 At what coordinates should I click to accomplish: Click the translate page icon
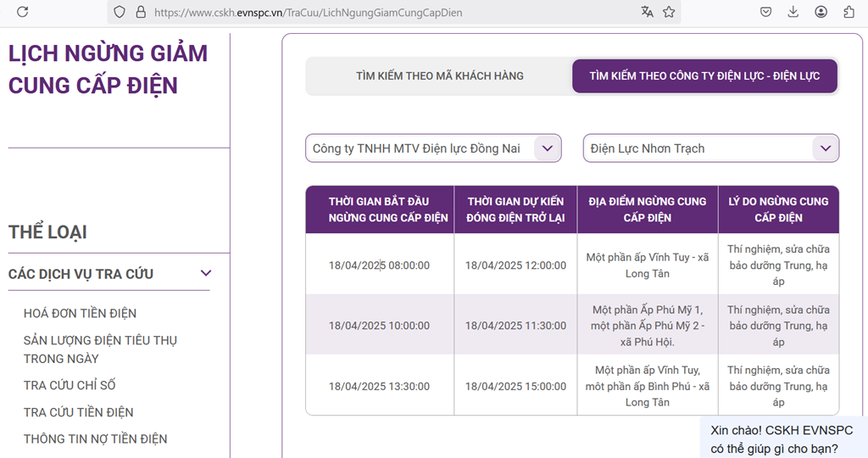[648, 12]
